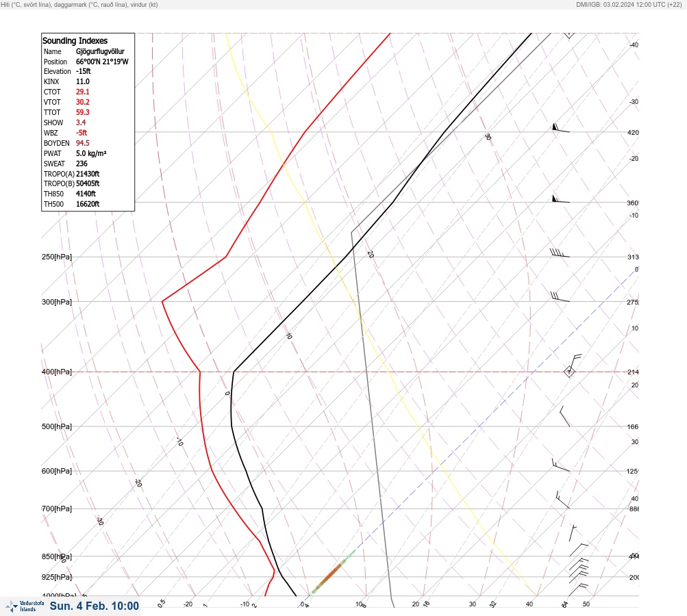The height and width of the screenshot is (616, 687).
Task: Click the '420' flight level label on right
Action: click(633, 132)
